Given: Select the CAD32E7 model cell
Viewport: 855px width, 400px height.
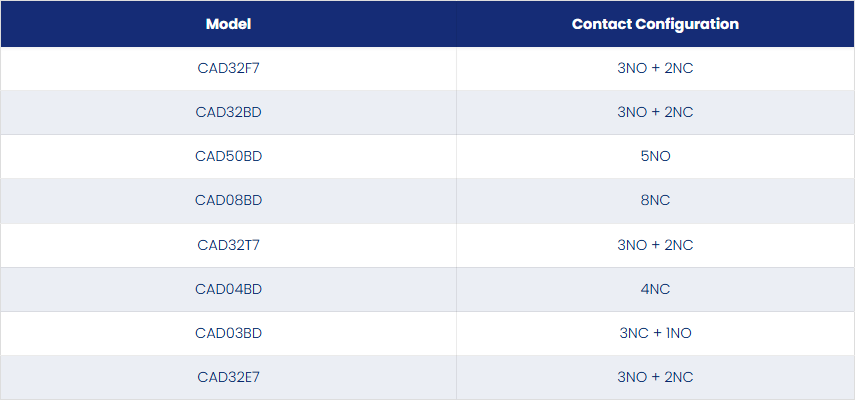Looking at the screenshot, I should 228,377.
